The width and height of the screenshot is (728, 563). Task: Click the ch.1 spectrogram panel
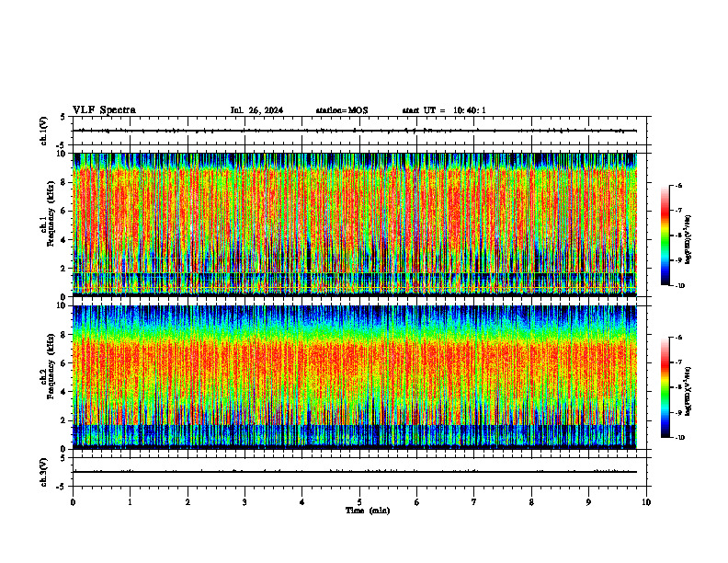tap(355, 224)
